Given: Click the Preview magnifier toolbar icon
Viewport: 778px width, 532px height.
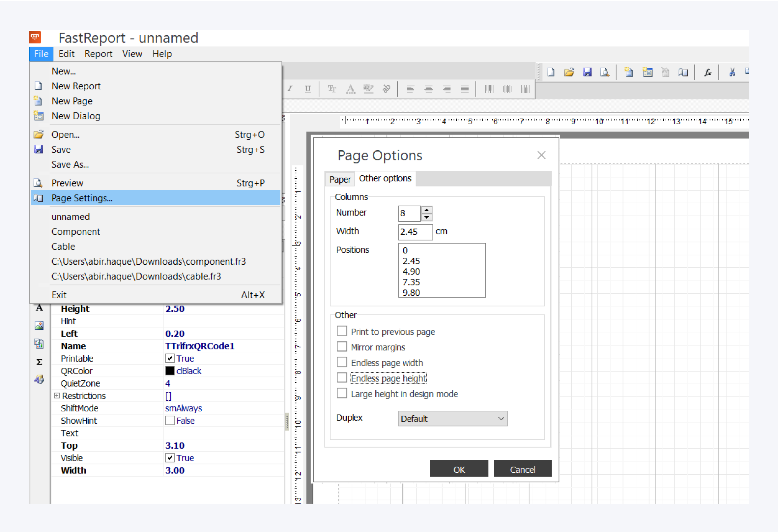Looking at the screenshot, I should click(605, 72).
